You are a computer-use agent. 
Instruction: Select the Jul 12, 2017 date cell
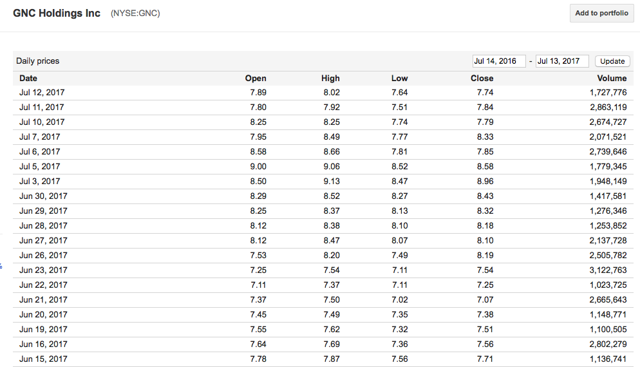click(x=42, y=92)
